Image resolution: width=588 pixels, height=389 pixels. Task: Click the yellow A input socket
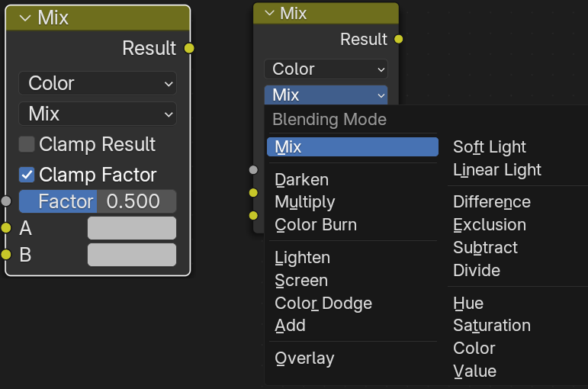click(x=6, y=228)
